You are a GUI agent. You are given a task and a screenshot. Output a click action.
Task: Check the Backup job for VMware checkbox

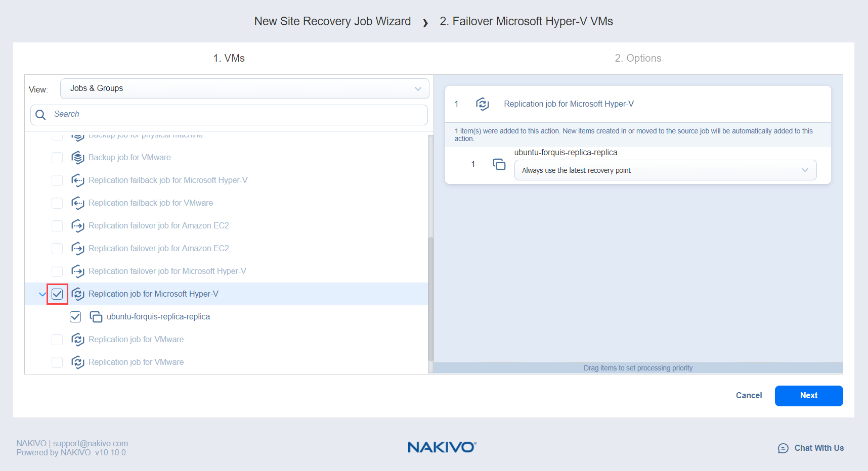[57, 158]
